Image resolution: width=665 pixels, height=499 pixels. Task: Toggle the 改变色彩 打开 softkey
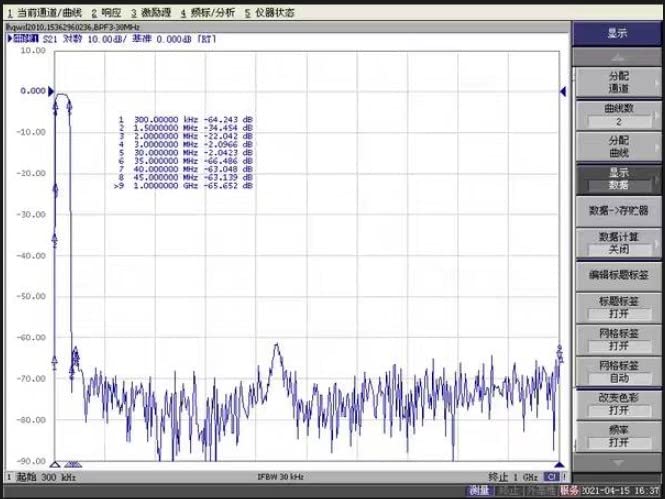click(x=618, y=404)
